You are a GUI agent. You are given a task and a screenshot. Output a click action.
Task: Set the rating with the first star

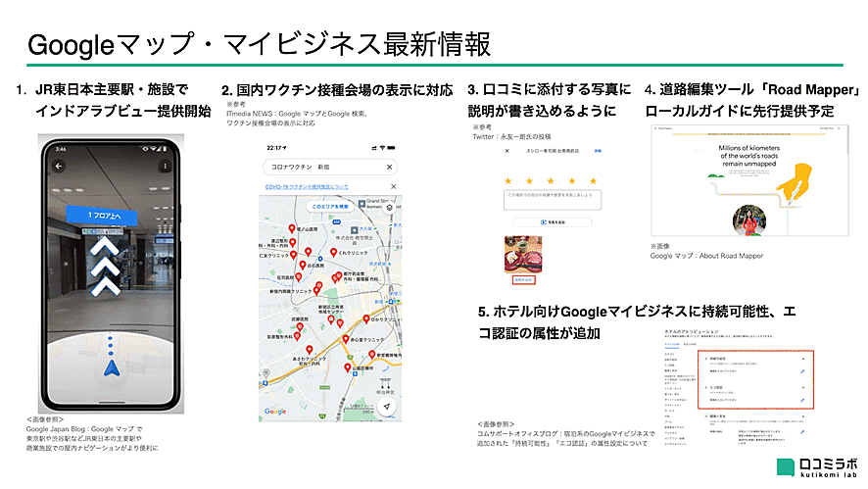coord(508,180)
